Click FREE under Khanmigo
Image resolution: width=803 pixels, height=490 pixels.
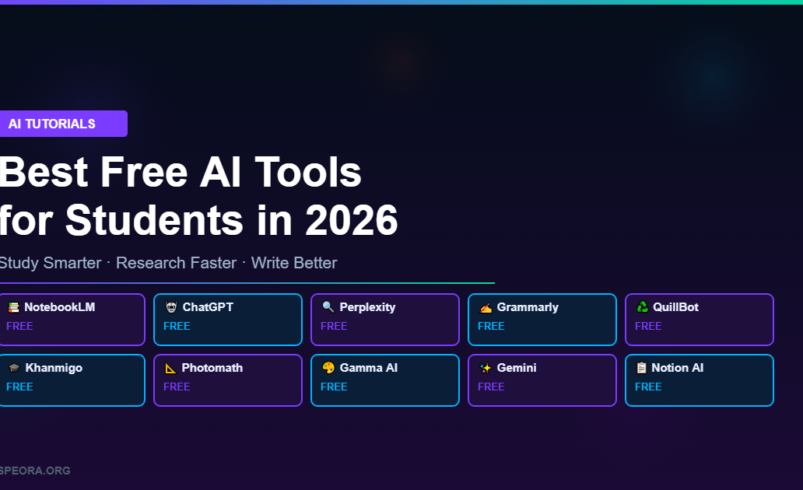coord(19,387)
